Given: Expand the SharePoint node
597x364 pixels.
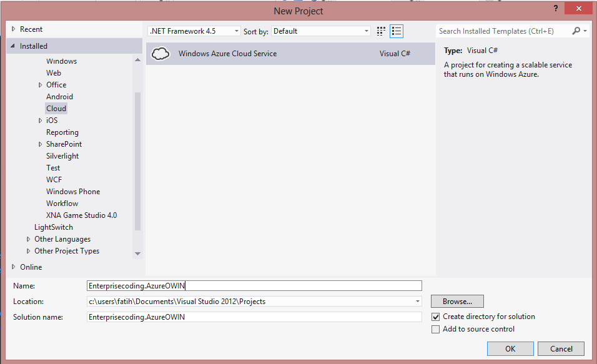Looking at the screenshot, I should tap(40, 144).
